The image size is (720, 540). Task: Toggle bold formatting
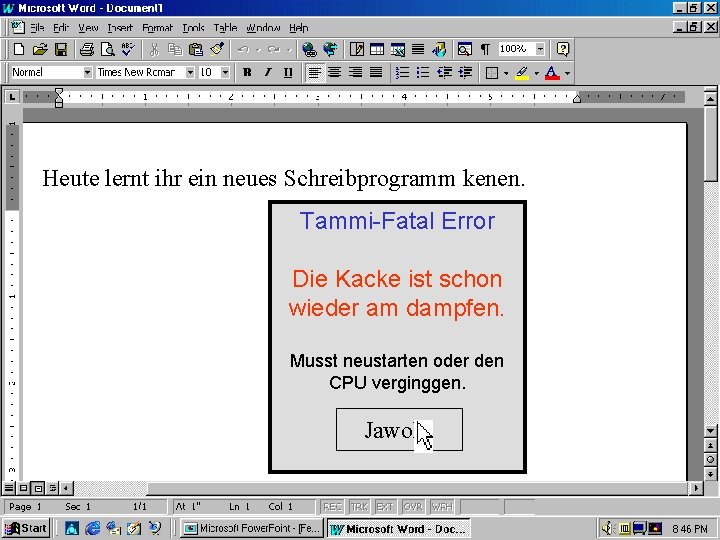pos(247,73)
